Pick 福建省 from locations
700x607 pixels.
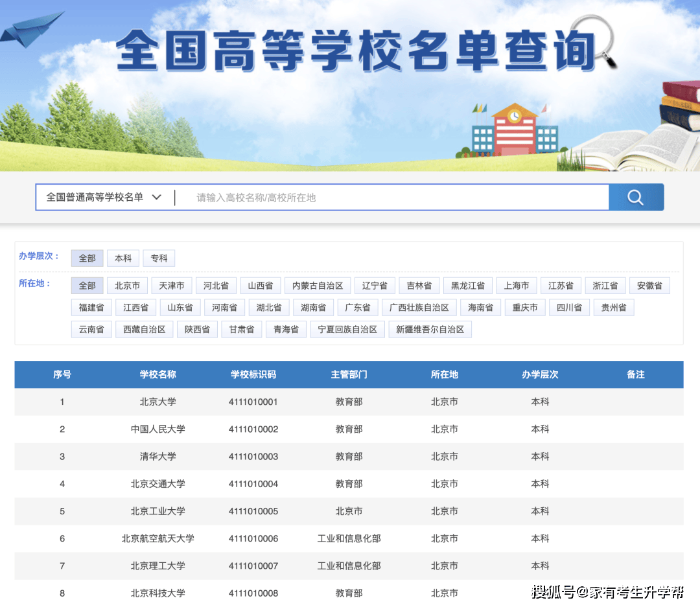91,308
